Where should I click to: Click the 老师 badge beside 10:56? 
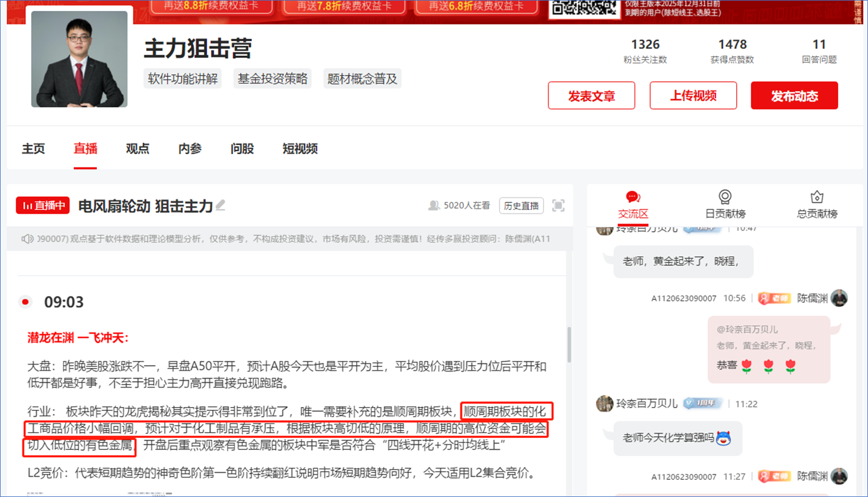point(774,298)
